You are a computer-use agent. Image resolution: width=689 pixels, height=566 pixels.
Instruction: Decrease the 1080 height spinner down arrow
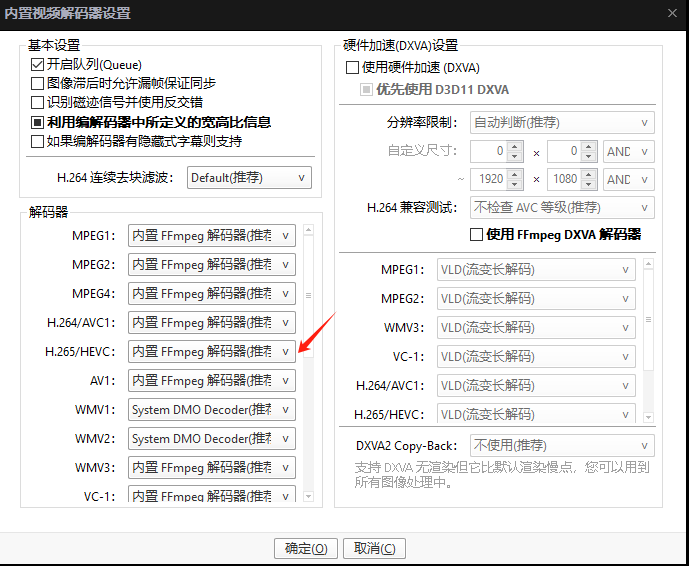click(588, 185)
